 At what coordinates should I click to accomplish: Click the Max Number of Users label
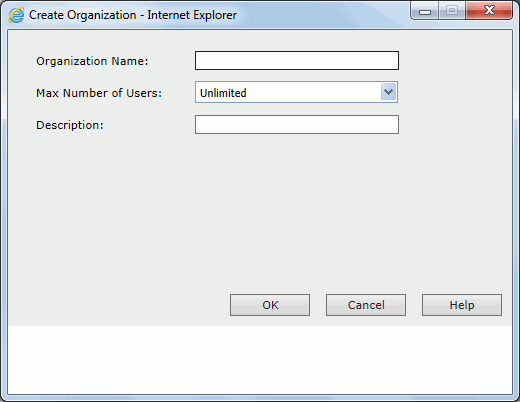tap(99, 93)
